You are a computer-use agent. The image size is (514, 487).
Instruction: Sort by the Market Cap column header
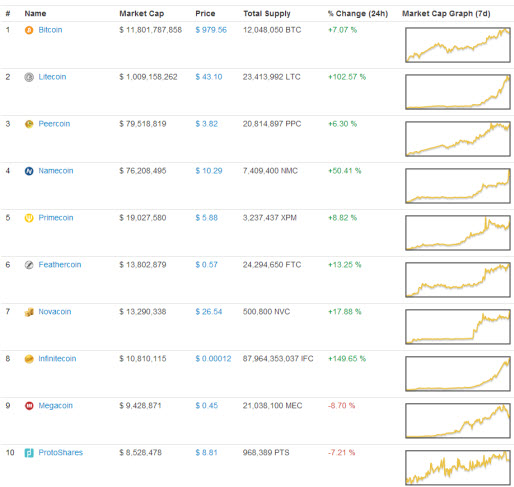pos(142,14)
